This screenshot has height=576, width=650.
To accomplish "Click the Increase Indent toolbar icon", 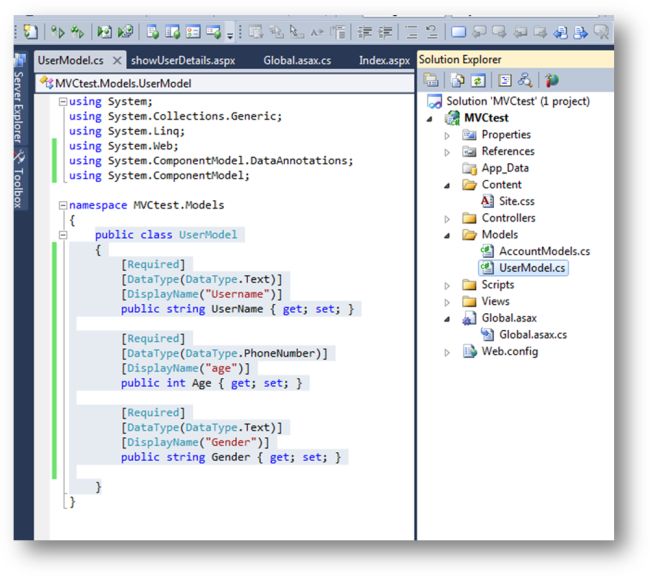I will click(x=385, y=32).
